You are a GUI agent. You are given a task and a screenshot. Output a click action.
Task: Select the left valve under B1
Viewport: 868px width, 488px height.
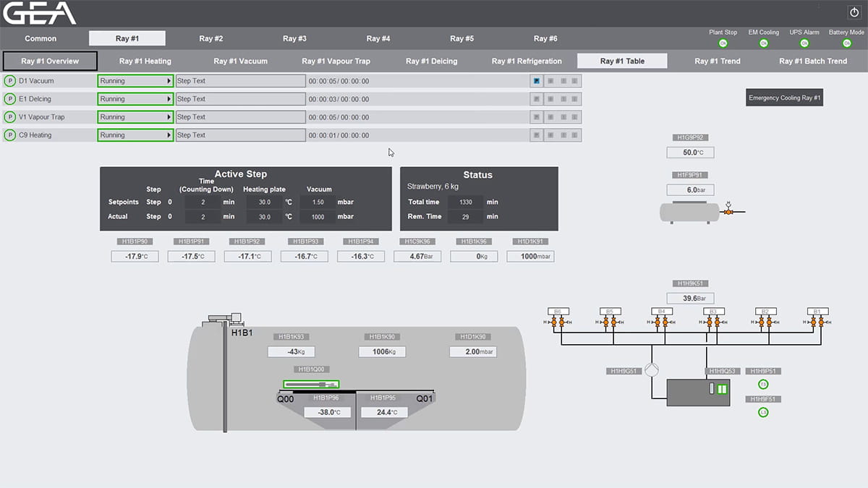pos(813,322)
